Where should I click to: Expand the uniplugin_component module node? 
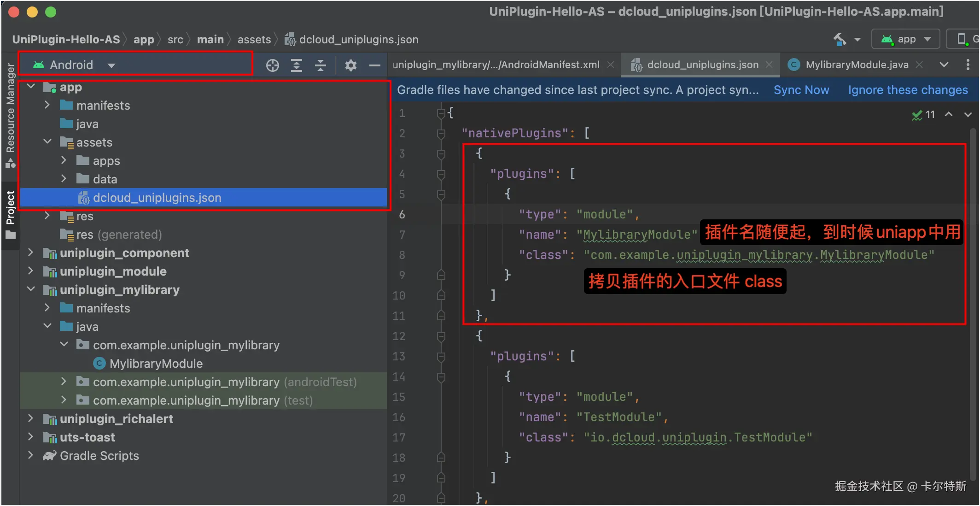pos(30,253)
